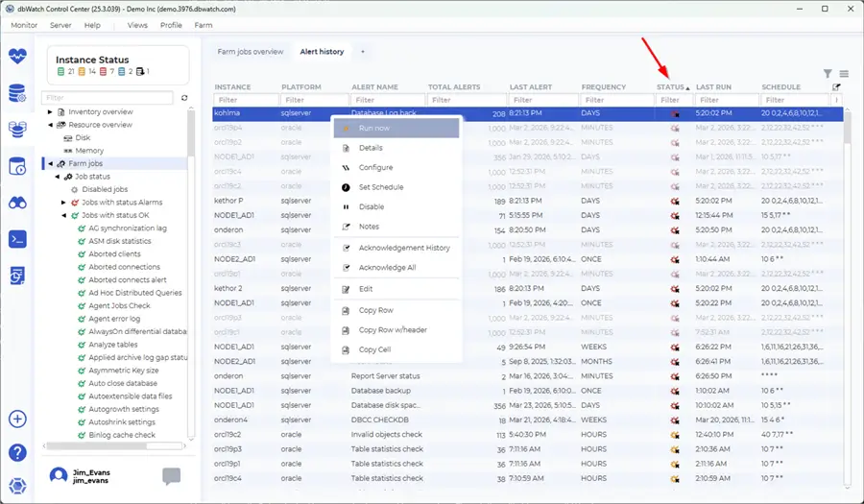Image resolution: width=864 pixels, height=504 pixels.
Task: Collapse the Resource overview tree node
Action: click(50, 125)
